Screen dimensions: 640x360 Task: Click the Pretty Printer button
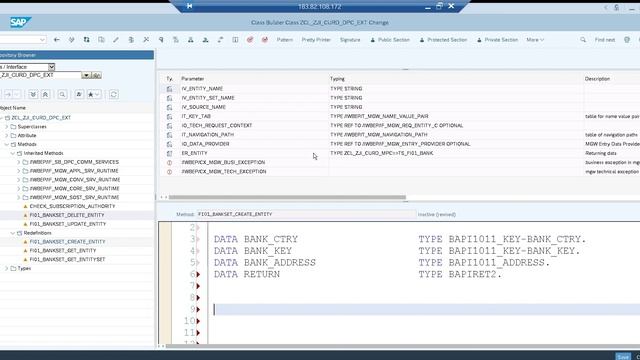click(x=316, y=40)
